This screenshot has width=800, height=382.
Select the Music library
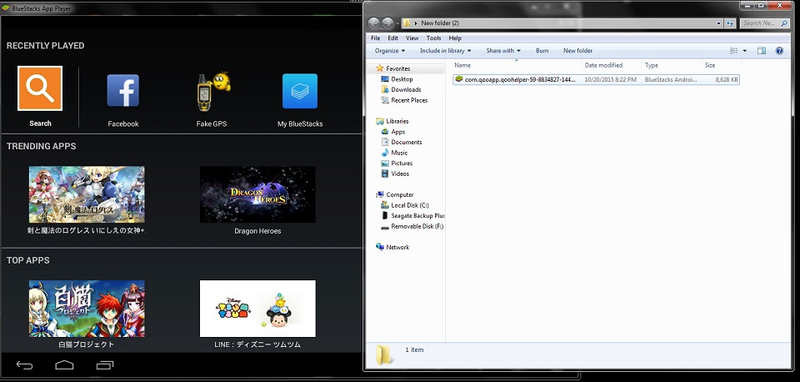point(394,153)
